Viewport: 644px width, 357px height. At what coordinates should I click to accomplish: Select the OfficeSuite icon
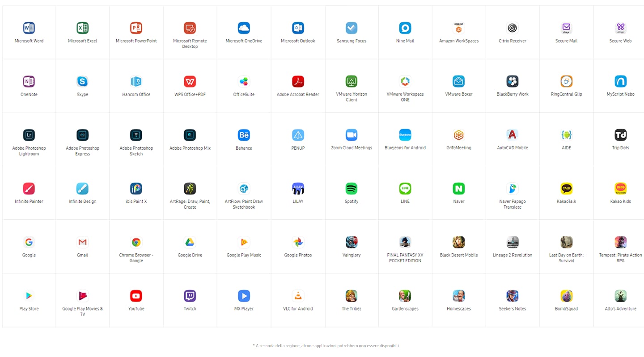coord(244,81)
